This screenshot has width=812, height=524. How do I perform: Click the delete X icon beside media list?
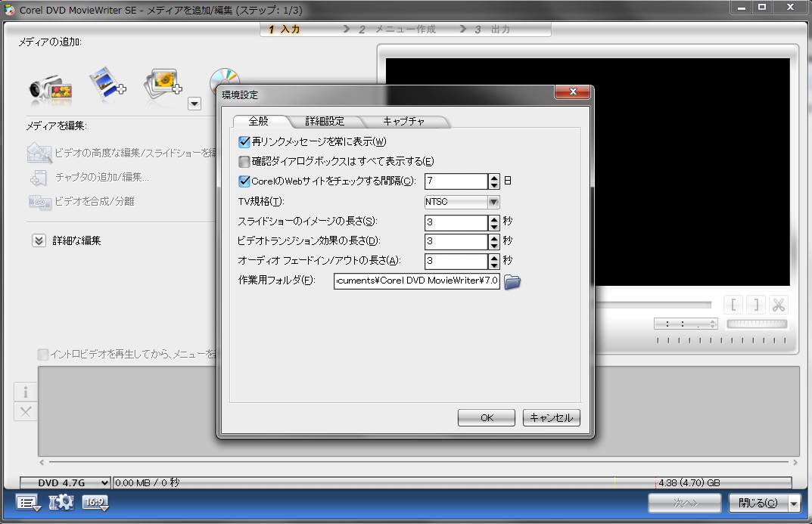pos(26,412)
